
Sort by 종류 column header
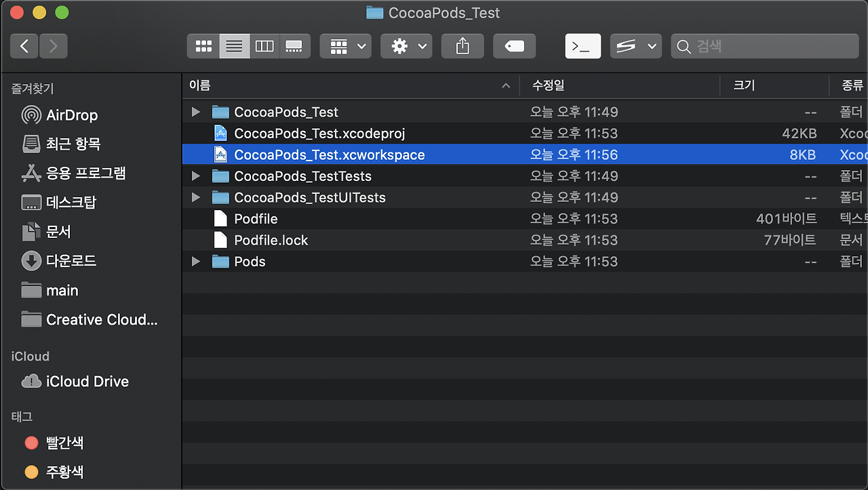tap(849, 85)
